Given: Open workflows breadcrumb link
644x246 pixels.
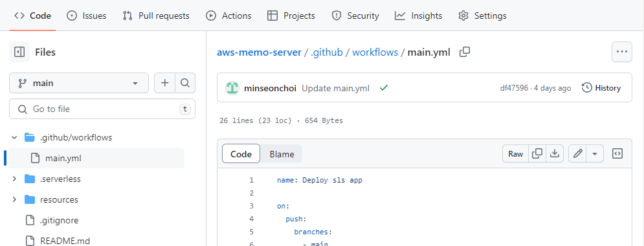Looking at the screenshot, I should 375,52.
